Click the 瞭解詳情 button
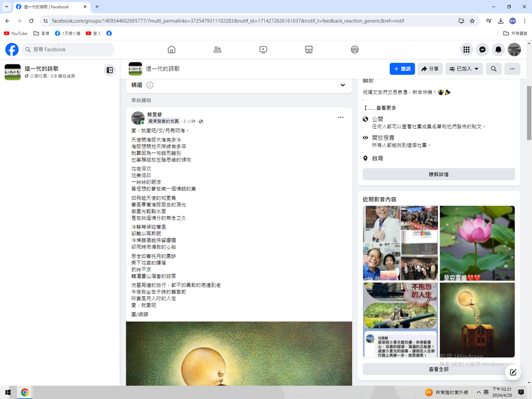The height and width of the screenshot is (399, 532). [x=438, y=175]
